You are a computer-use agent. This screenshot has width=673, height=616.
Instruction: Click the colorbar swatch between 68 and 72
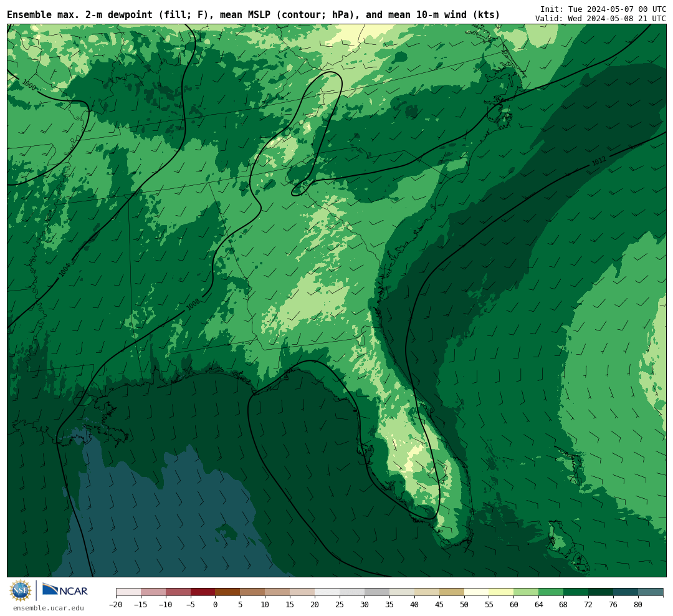tap(576, 592)
